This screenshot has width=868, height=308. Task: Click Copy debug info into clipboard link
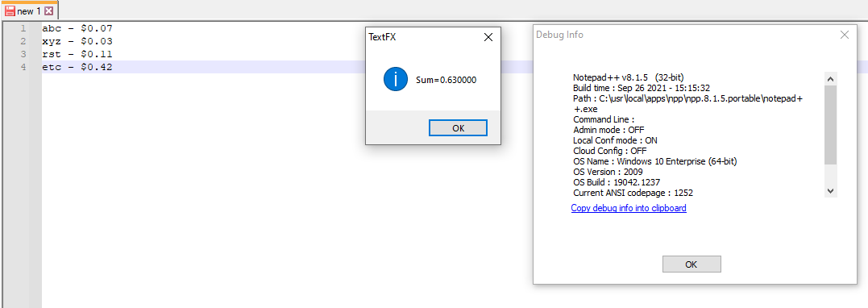tap(629, 208)
